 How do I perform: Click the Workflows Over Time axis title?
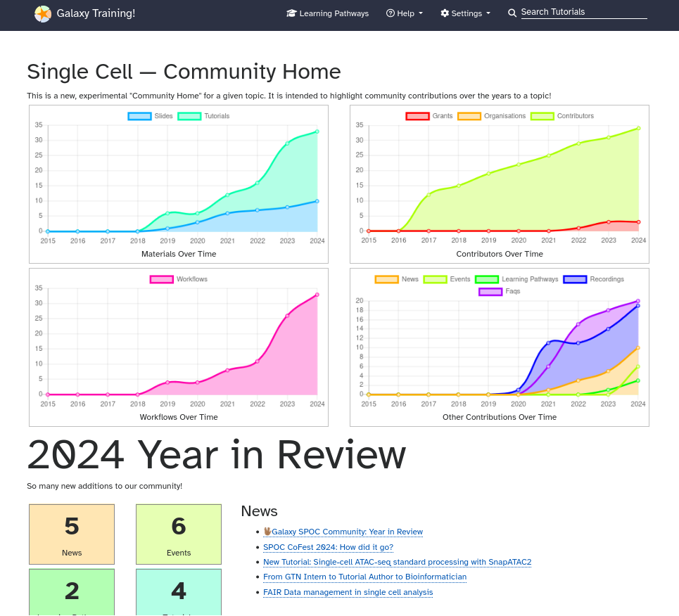point(179,417)
